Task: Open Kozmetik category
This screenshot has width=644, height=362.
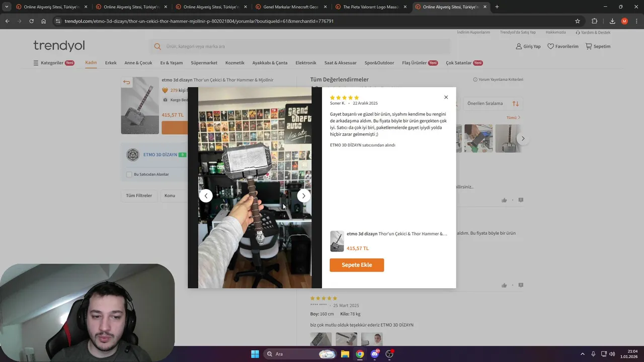Action: pyautogui.click(x=235, y=63)
